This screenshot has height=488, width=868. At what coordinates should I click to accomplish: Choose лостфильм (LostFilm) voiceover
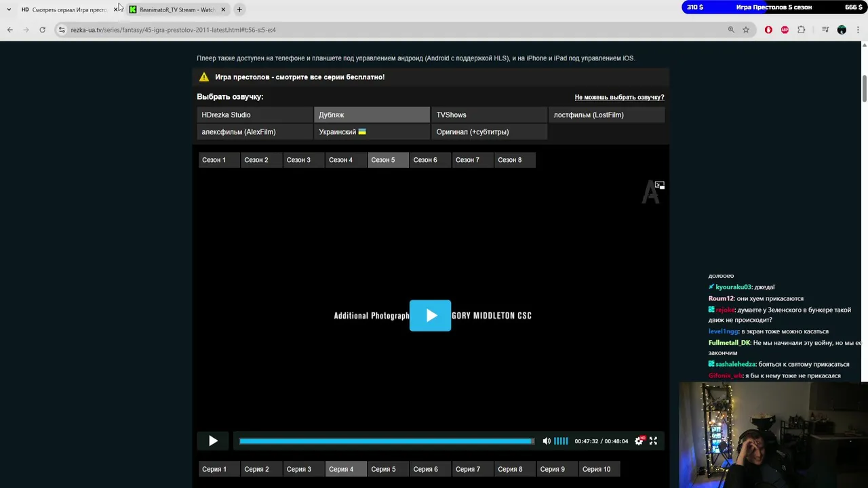606,115
